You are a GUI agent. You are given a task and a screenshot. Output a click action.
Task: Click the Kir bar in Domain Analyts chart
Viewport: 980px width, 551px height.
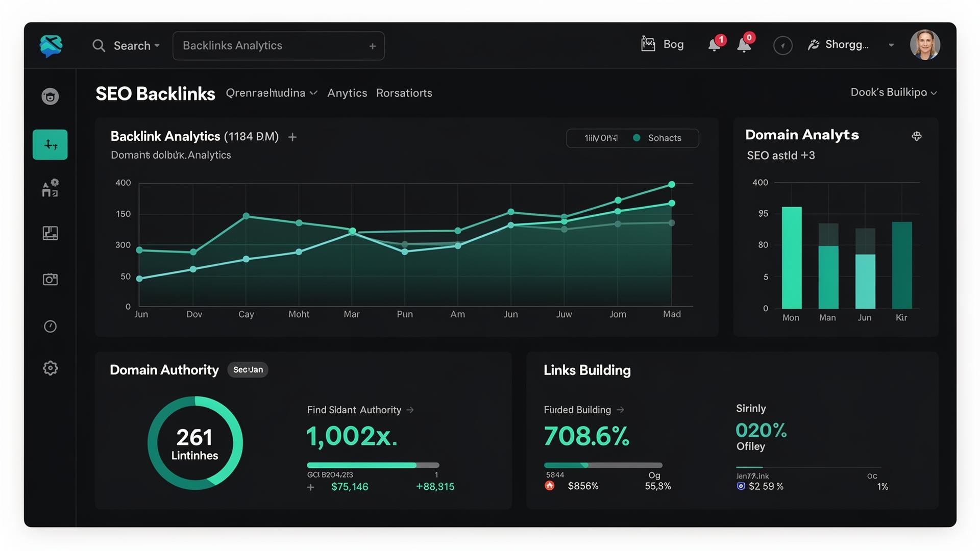[x=902, y=265]
